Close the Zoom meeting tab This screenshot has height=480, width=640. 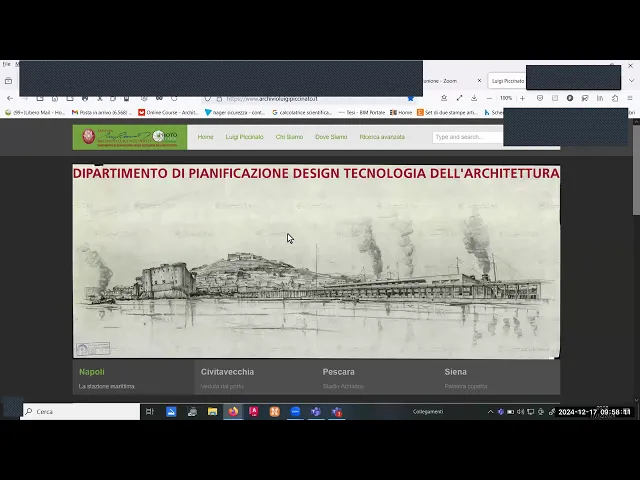[x=479, y=81]
